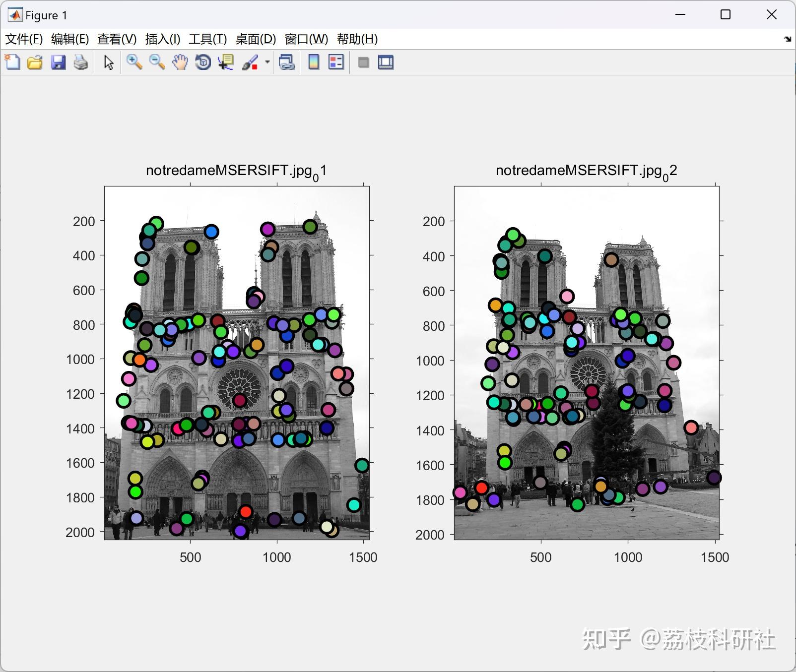796x672 pixels.
Task: Insert a colorbar
Action: (314, 62)
